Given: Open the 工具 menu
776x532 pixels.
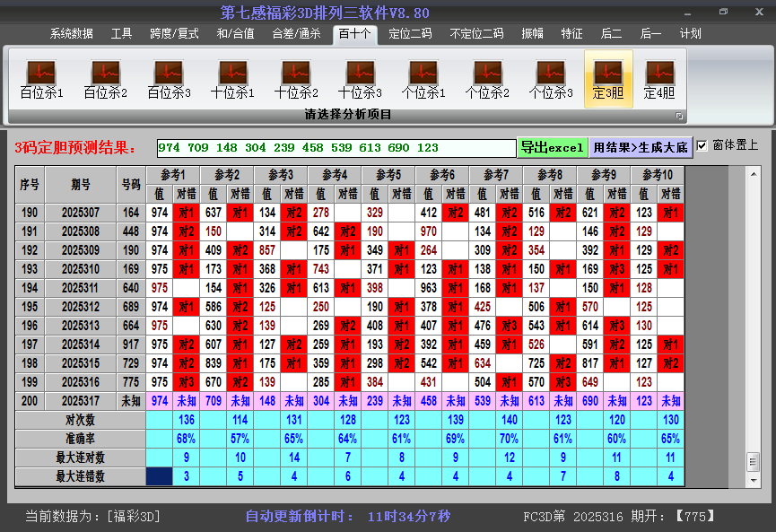Looking at the screenshot, I should 121,33.
